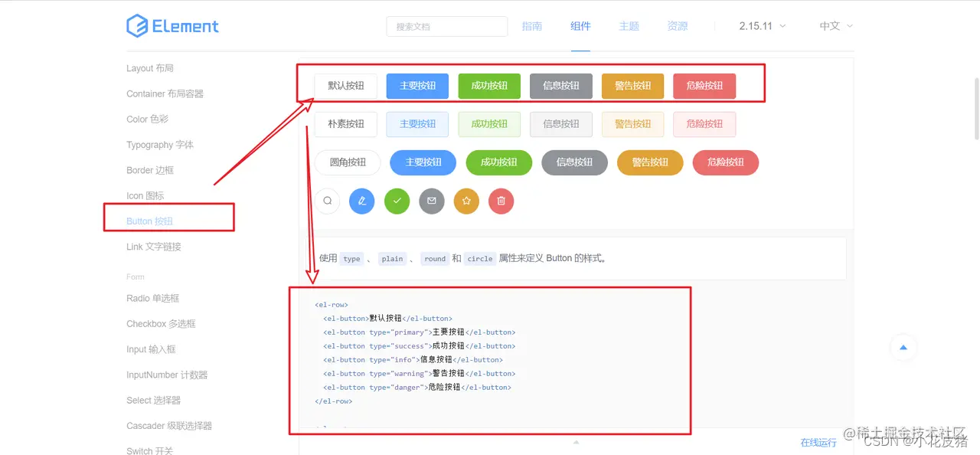This screenshot has height=455, width=980.
Task: Click the red round trash delete button
Action: click(501, 201)
